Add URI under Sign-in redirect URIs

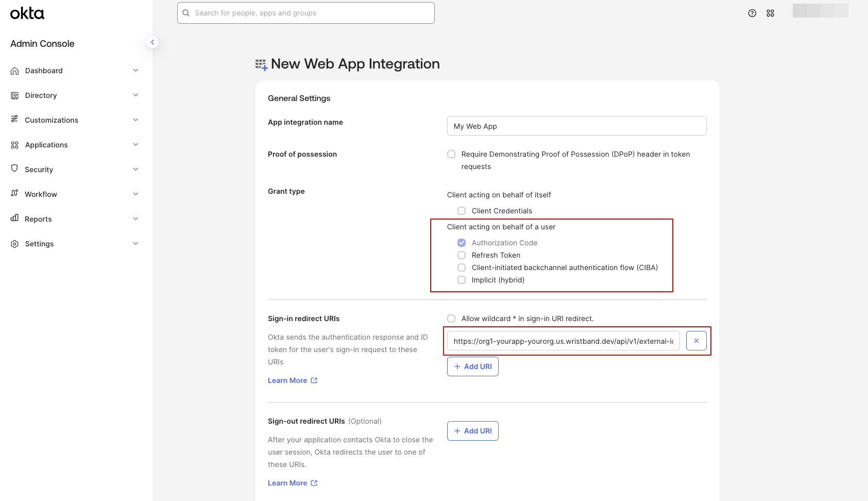473,366
